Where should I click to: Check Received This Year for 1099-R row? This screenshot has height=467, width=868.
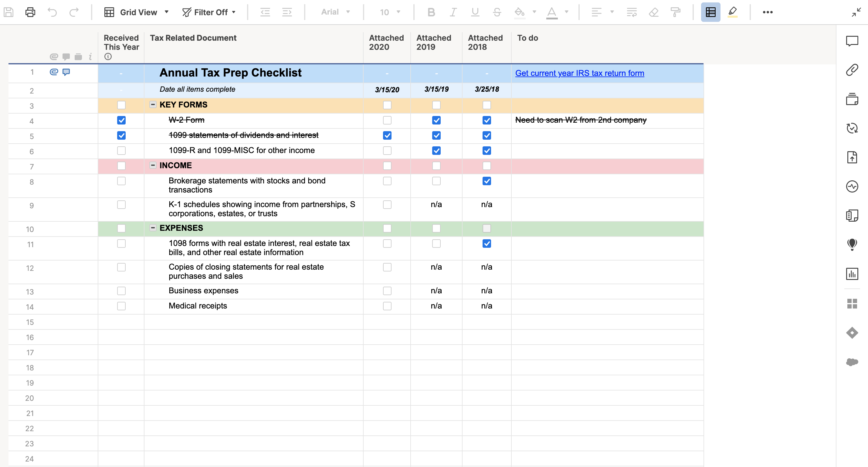[121, 151]
